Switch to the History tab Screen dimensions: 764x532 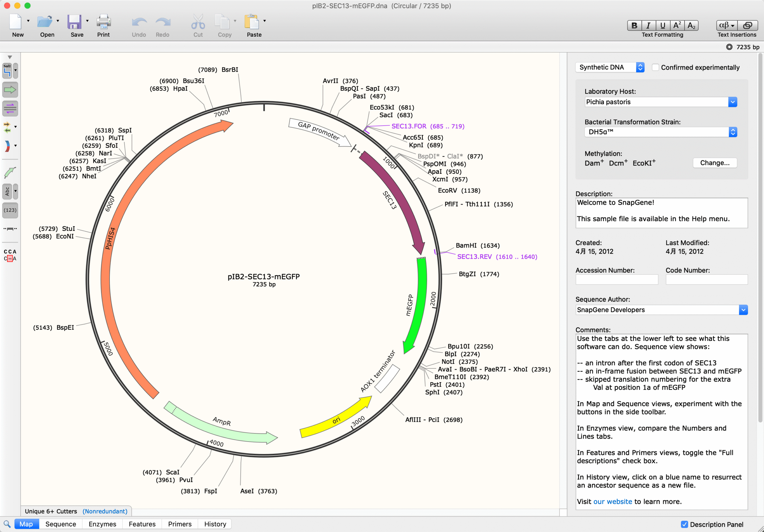tap(215, 524)
